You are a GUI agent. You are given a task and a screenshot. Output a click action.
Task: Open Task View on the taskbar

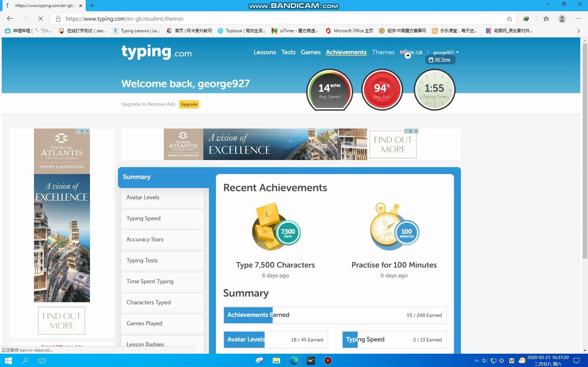(42, 361)
